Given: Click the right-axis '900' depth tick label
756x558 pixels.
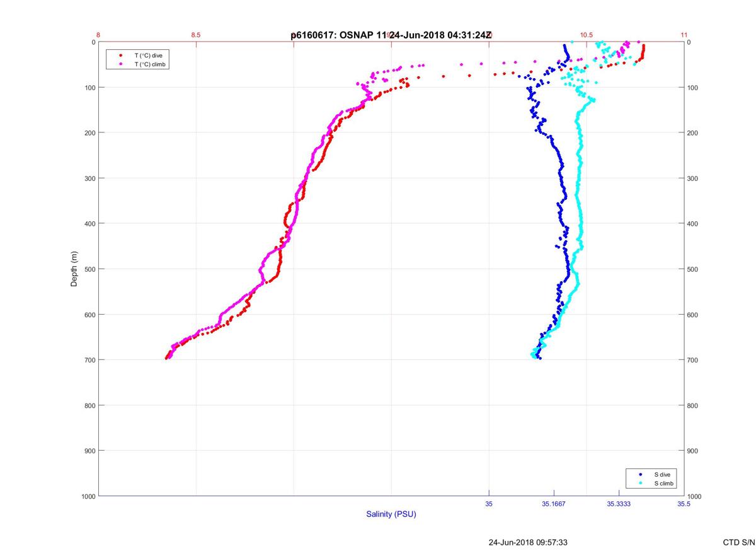Looking at the screenshot, I should tap(693, 451).
